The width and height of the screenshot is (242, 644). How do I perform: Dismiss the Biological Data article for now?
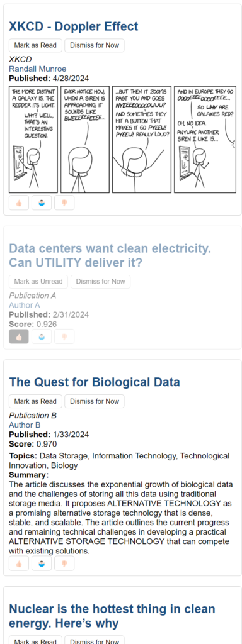point(95,401)
